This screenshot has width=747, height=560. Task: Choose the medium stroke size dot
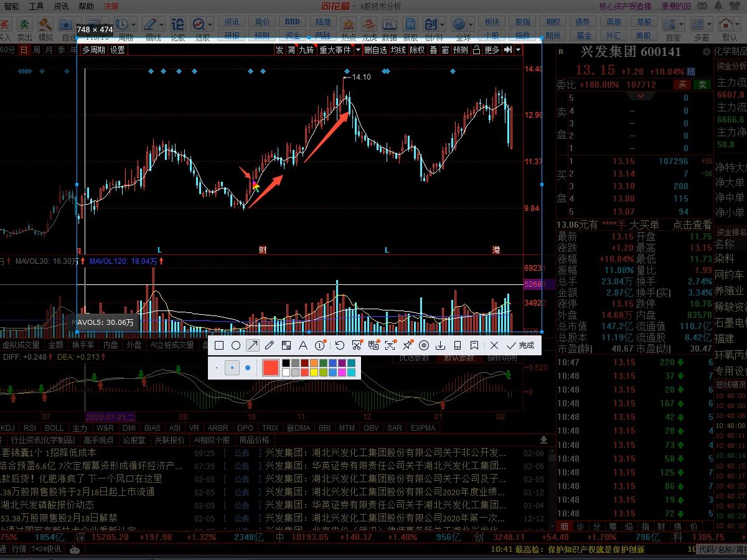[x=232, y=368]
